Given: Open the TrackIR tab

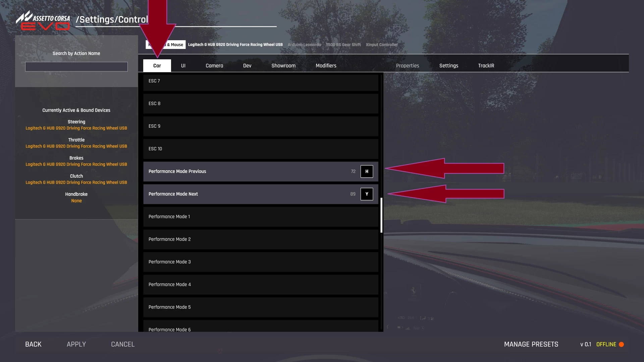Looking at the screenshot, I should click(x=486, y=66).
